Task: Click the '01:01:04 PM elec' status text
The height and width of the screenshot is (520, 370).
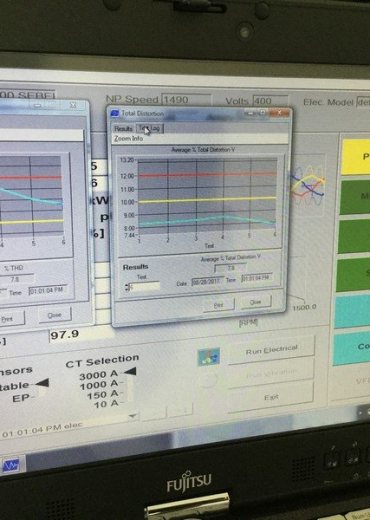Action: tap(42, 429)
